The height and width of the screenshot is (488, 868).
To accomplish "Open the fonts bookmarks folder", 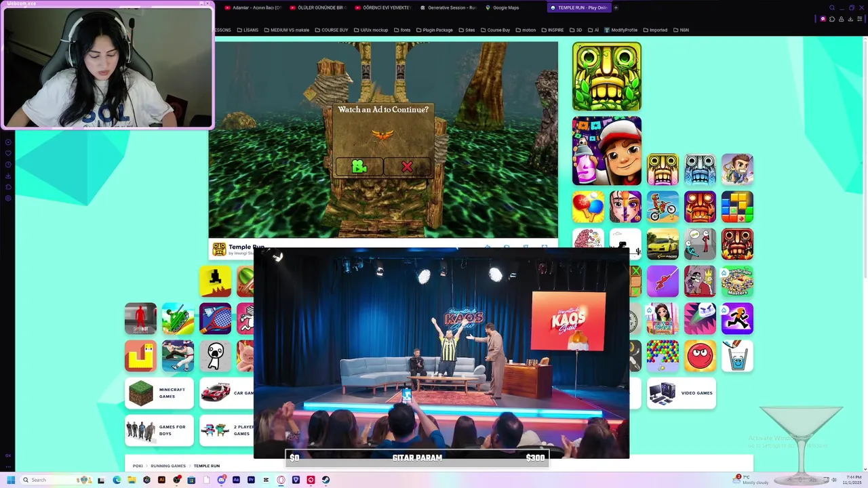I will point(402,30).
